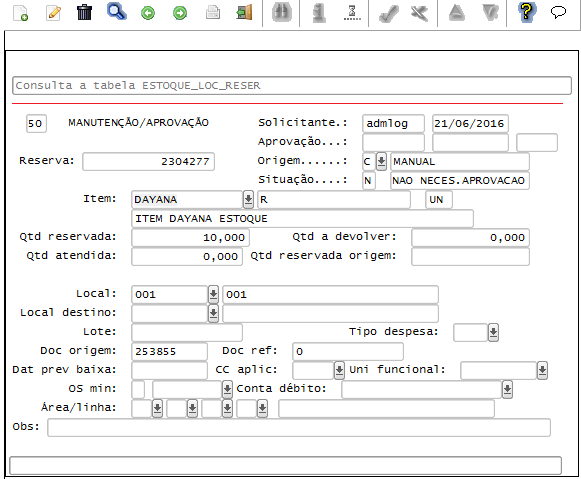This screenshot has height=479, width=581.
Task: Click the new record page icon
Action: point(21,13)
